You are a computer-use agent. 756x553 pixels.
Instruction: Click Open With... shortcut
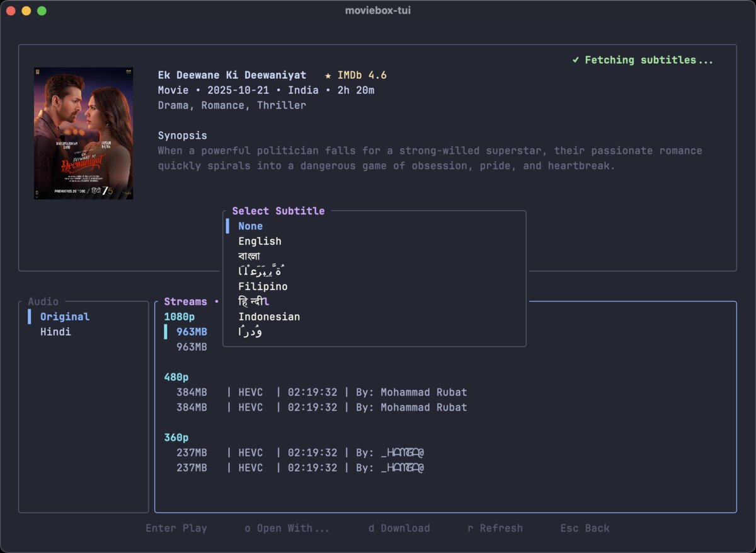tap(287, 528)
